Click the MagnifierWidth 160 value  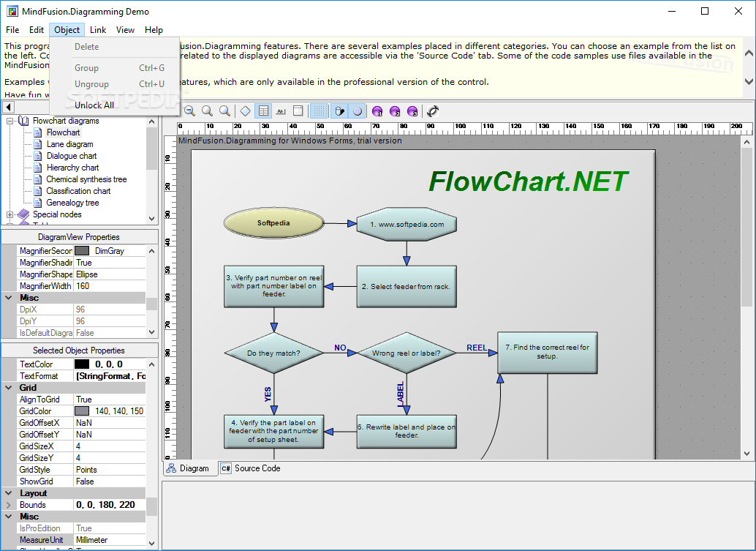(110, 286)
